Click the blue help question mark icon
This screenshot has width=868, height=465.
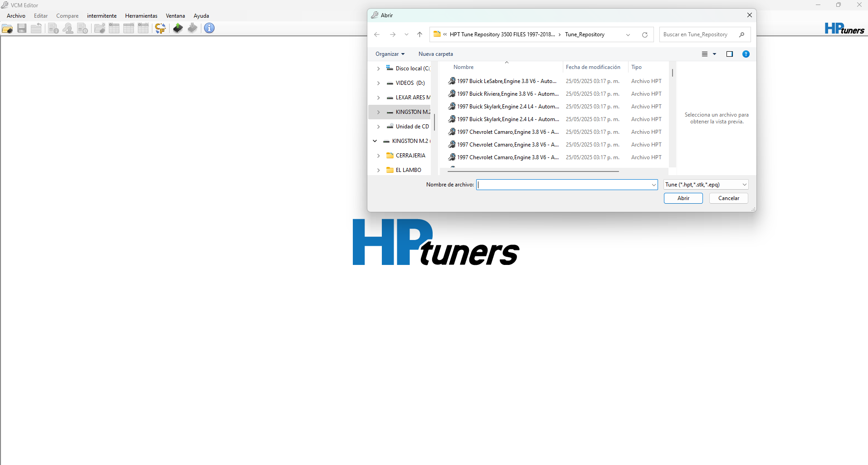click(746, 54)
